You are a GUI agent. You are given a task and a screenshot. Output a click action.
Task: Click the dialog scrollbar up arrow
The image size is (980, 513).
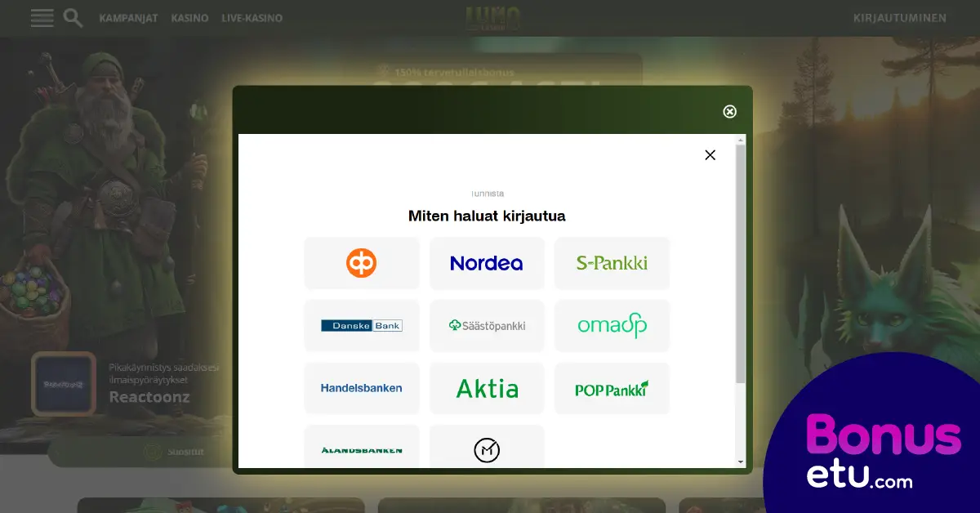(741, 140)
